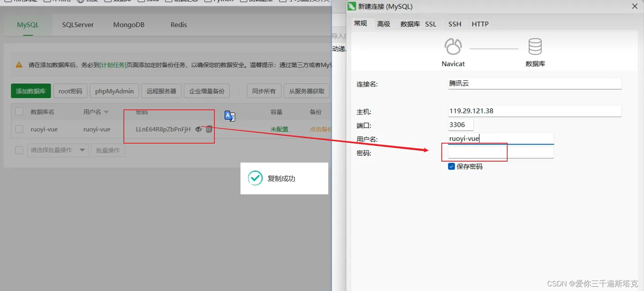
Task: Click the green check icon in copy toast
Action: tap(255, 178)
